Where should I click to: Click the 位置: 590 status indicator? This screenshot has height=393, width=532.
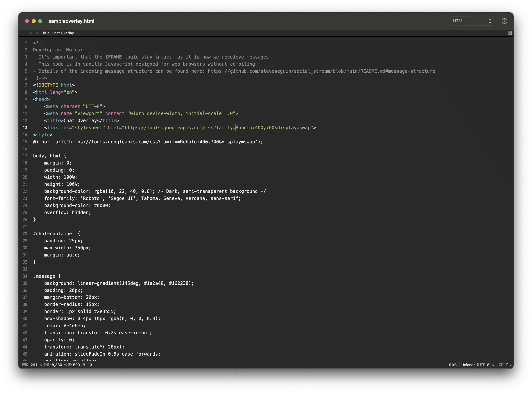72,365
